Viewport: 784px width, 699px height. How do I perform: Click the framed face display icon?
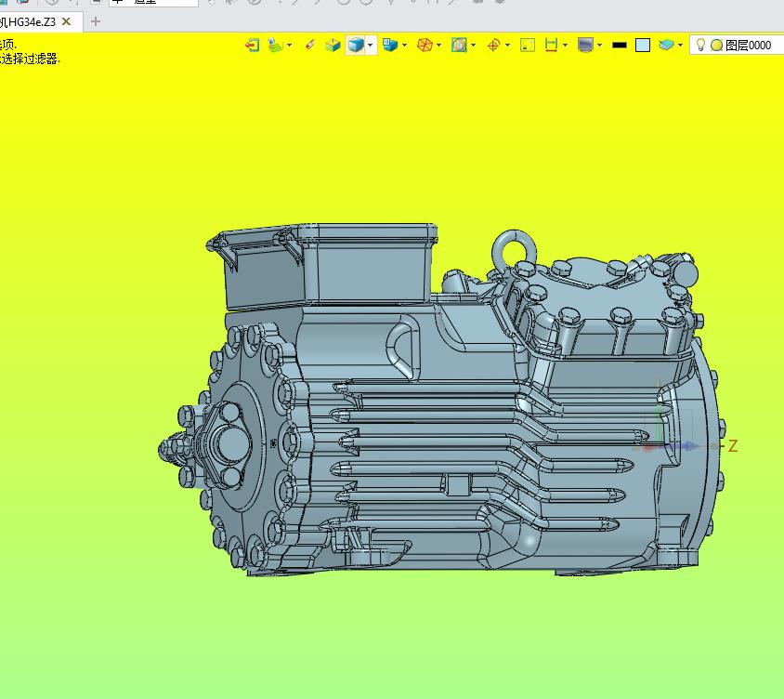[459, 45]
